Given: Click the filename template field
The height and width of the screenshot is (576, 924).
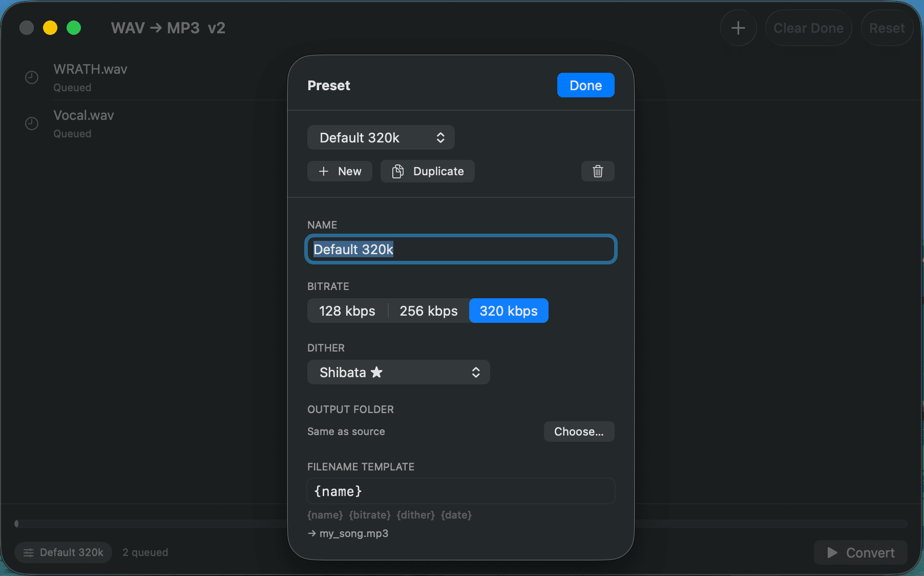Looking at the screenshot, I should click(461, 491).
